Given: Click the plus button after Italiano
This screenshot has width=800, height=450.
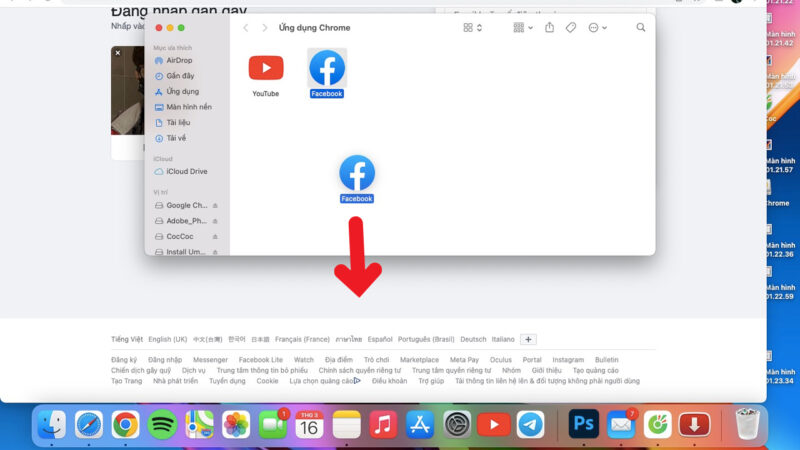Looking at the screenshot, I should (x=529, y=339).
